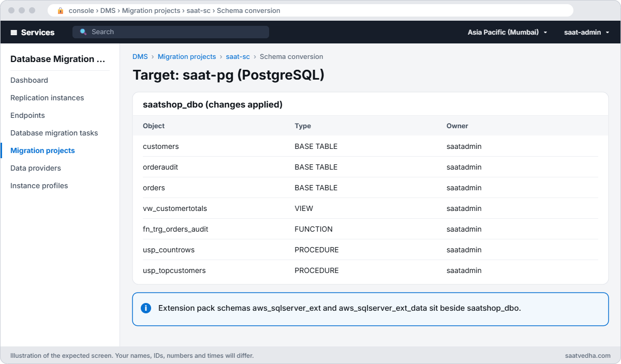The width and height of the screenshot is (621, 364).
Task: Click the saatshop_dbo (changes applied) heading
Action: pos(213,104)
